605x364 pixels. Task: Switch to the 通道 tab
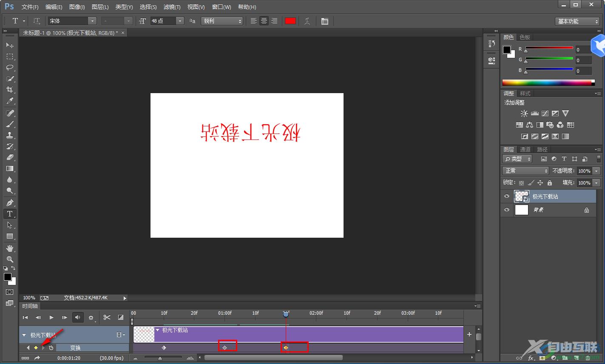(525, 149)
